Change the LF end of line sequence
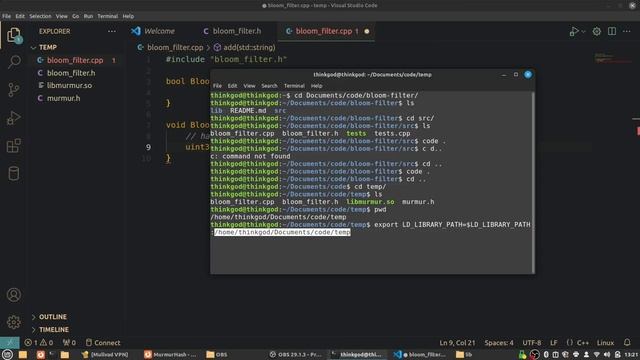Image resolution: width=640 pixels, height=360 pixels. [553, 343]
